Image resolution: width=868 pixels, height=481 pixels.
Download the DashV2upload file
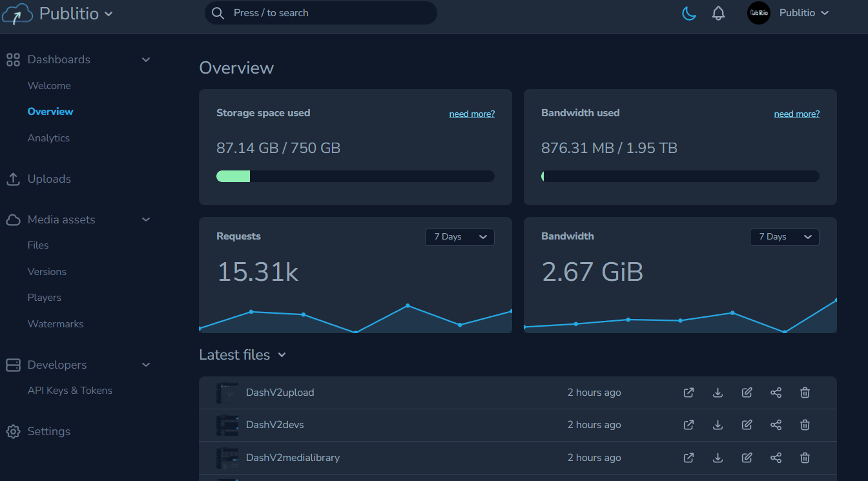click(718, 393)
